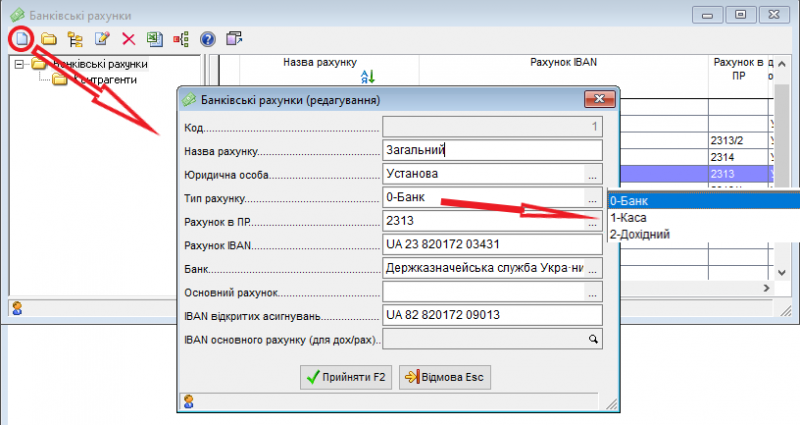This screenshot has height=425, width=800.
Task: Open the Основний рахунок ellipsis button
Action: pos(592,292)
